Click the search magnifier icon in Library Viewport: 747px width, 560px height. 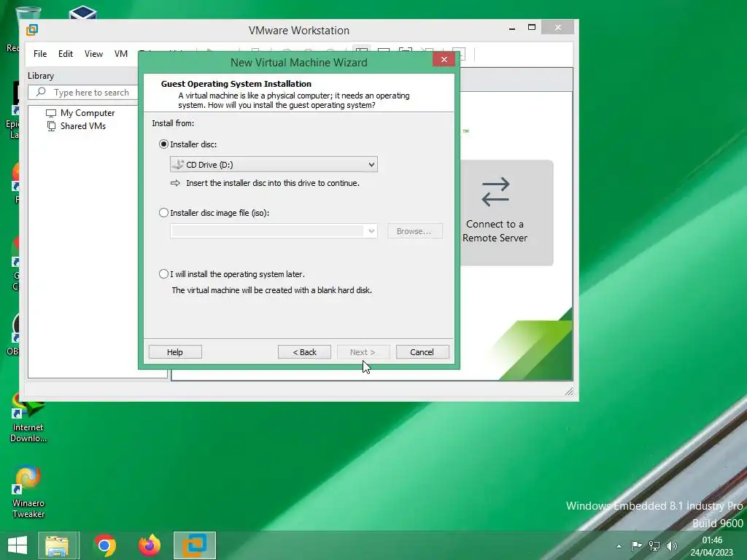41,92
